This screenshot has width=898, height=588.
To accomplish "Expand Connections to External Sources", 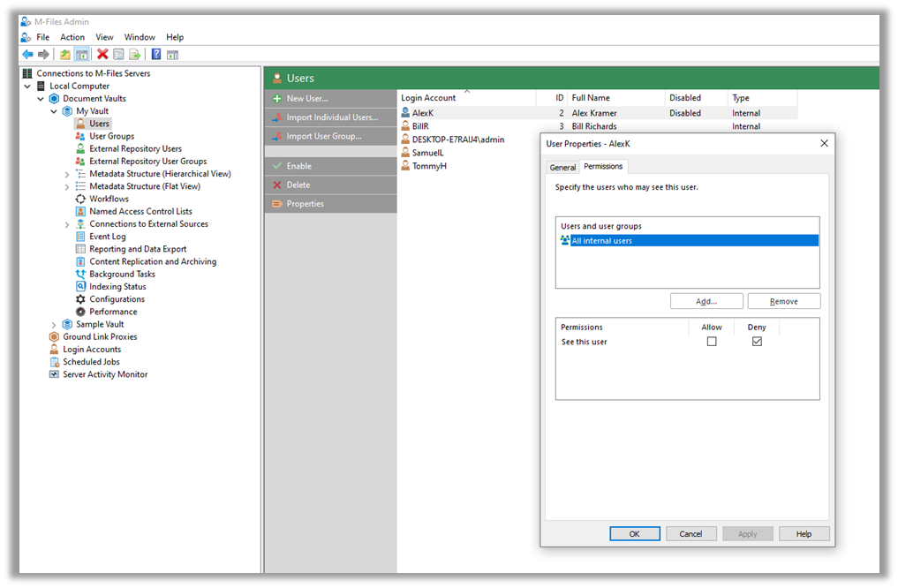I will click(x=67, y=224).
